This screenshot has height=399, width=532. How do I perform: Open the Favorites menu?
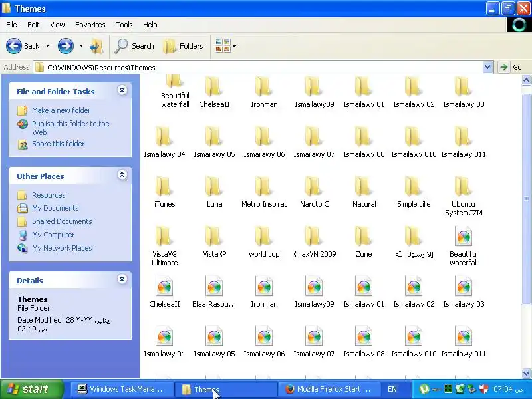[90, 25]
